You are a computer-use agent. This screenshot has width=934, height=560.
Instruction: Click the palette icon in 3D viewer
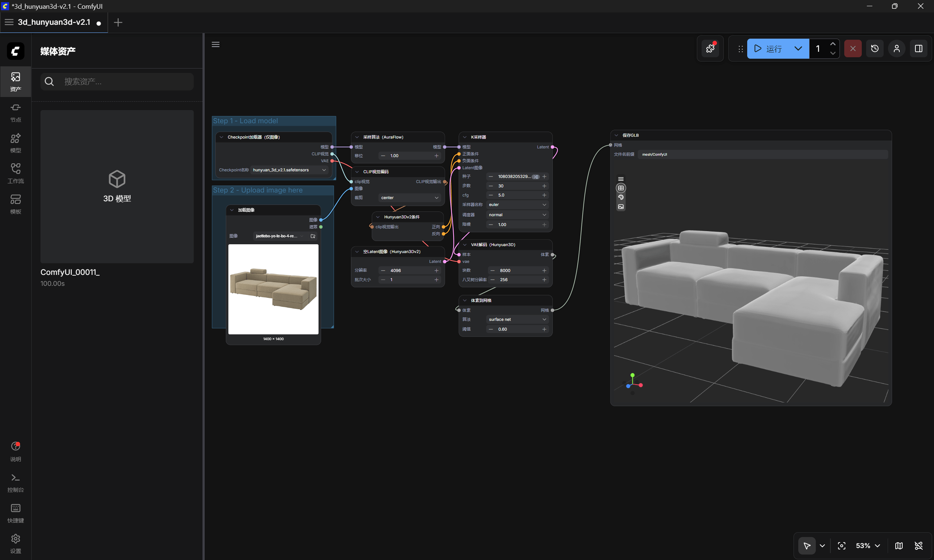tap(621, 197)
